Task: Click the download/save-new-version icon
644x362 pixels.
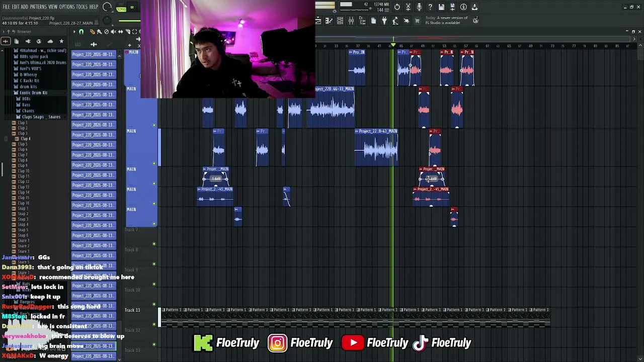Action: 474,7
